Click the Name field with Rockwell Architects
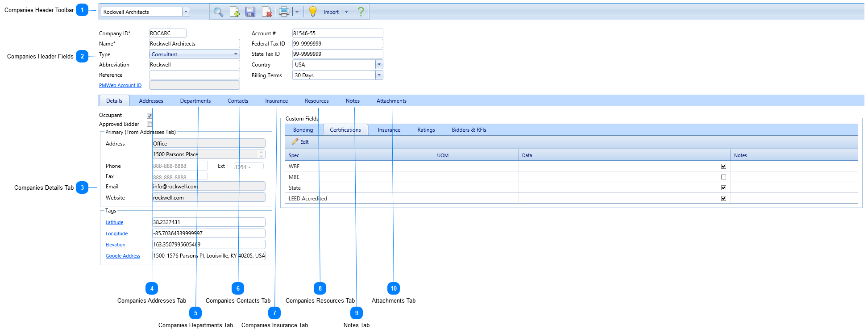The image size is (868, 333). click(x=194, y=43)
